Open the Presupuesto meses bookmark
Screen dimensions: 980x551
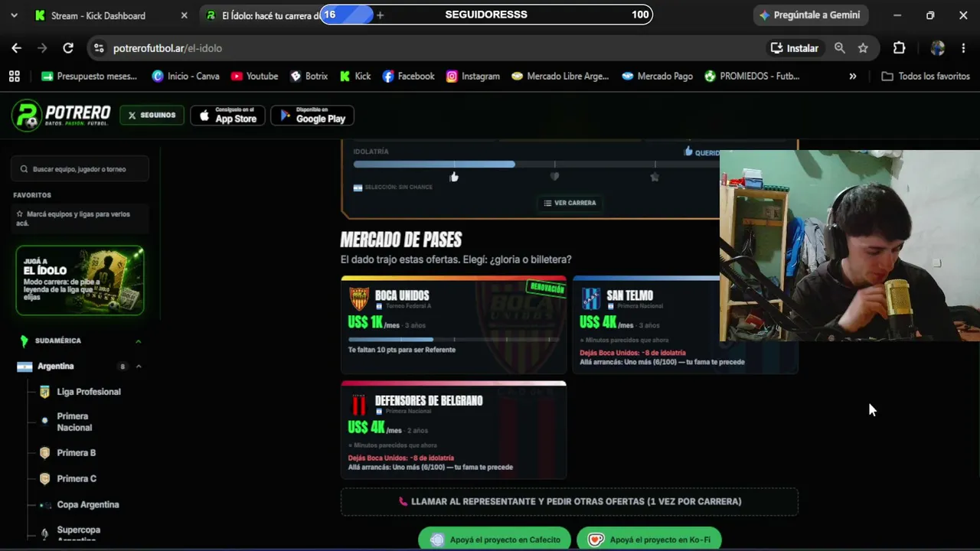[90, 77]
